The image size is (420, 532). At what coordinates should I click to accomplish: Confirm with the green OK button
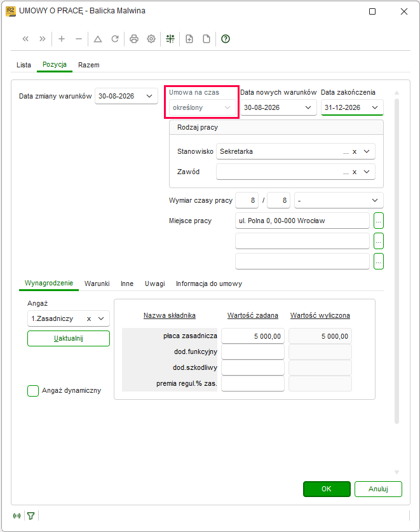327,489
